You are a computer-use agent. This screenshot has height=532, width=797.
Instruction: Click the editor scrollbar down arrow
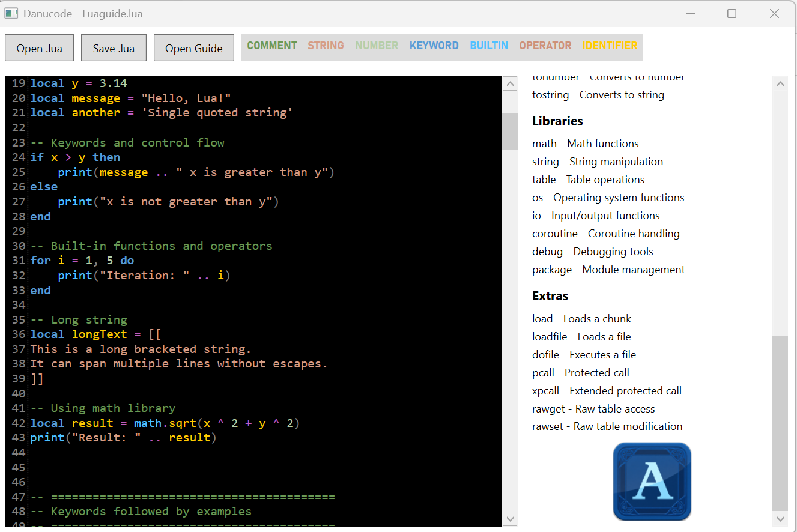pyautogui.click(x=509, y=518)
